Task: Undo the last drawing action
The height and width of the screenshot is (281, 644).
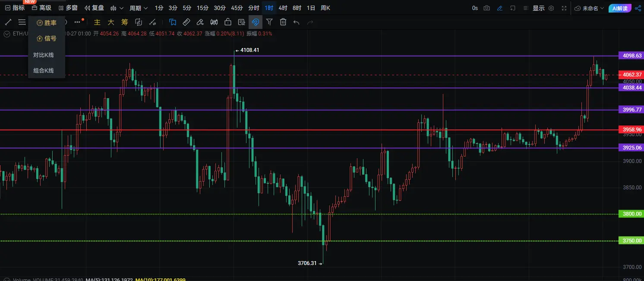Action: pos(296,22)
